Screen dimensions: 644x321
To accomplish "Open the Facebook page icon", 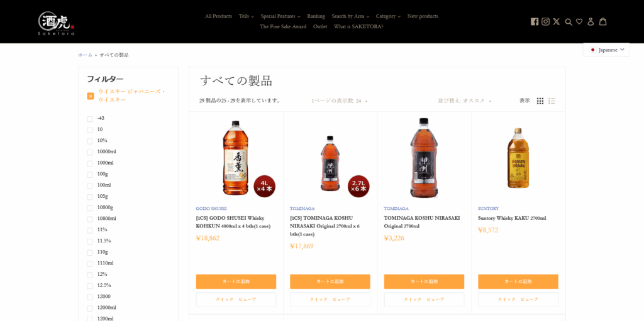I will (535, 22).
